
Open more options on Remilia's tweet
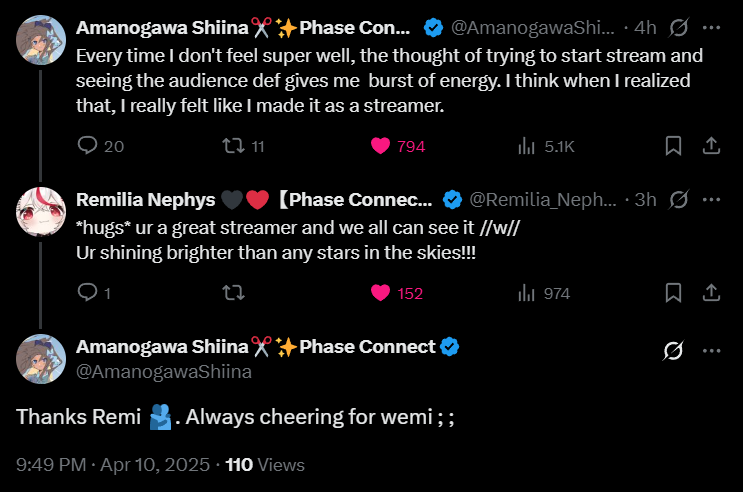tap(711, 199)
